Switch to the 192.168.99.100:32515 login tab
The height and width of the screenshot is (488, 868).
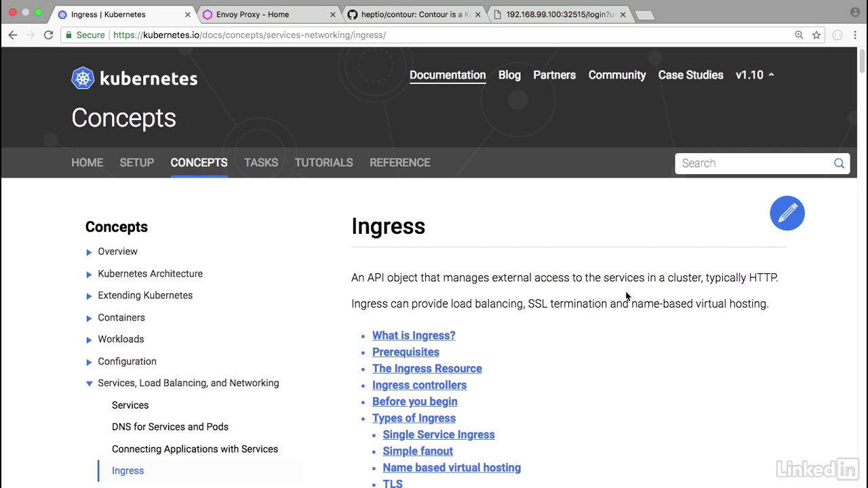(559, 14)
